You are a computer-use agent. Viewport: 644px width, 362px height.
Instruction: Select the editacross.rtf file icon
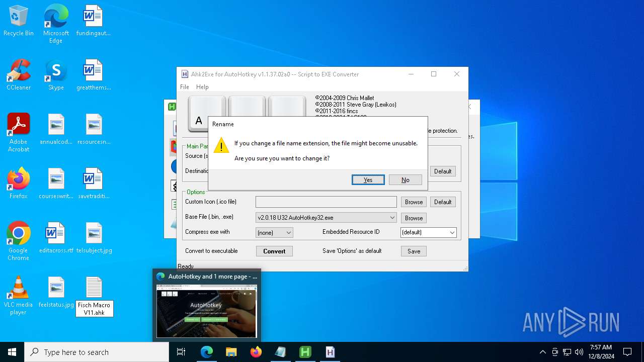56,238
